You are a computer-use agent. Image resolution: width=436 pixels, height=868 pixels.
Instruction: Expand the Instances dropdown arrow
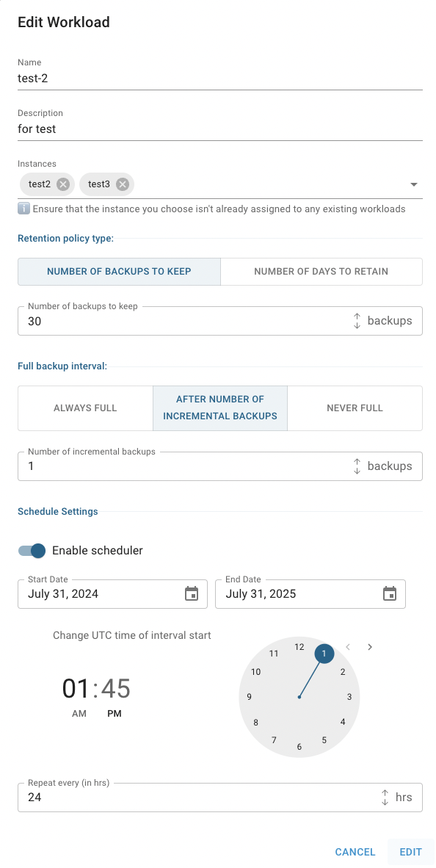[414, 184]
